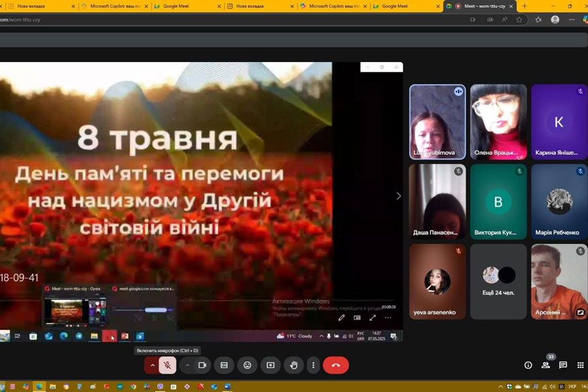This screenshot has height=392, width=588.
Task: Open the Favorites list icon in toolbar
Action: pos(538,20)
